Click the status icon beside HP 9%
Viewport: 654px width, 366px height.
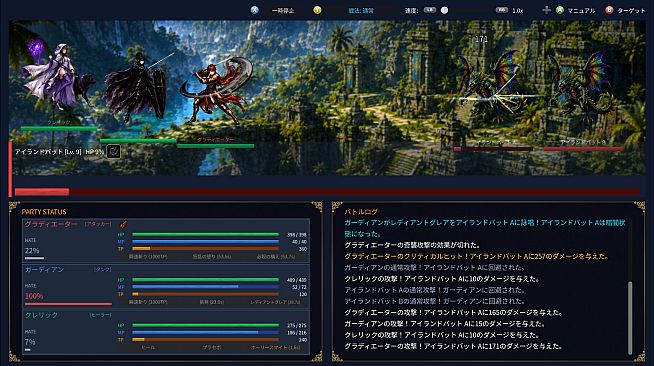113,151
